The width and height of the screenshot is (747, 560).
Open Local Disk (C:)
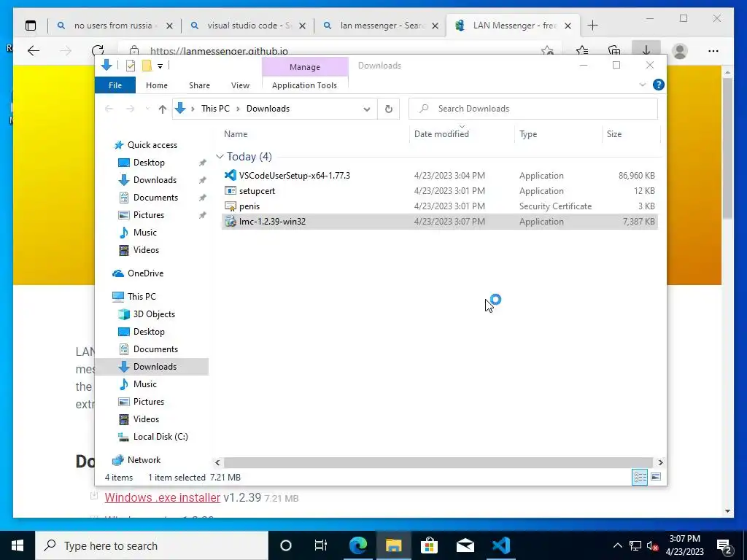pyautogui.click(x=160, y=437)
